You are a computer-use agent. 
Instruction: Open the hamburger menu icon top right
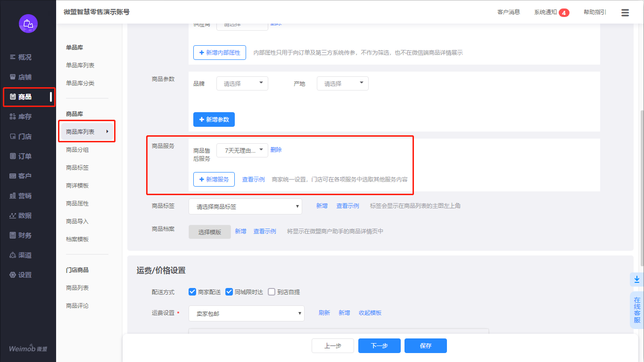click(x=625, y=13)
